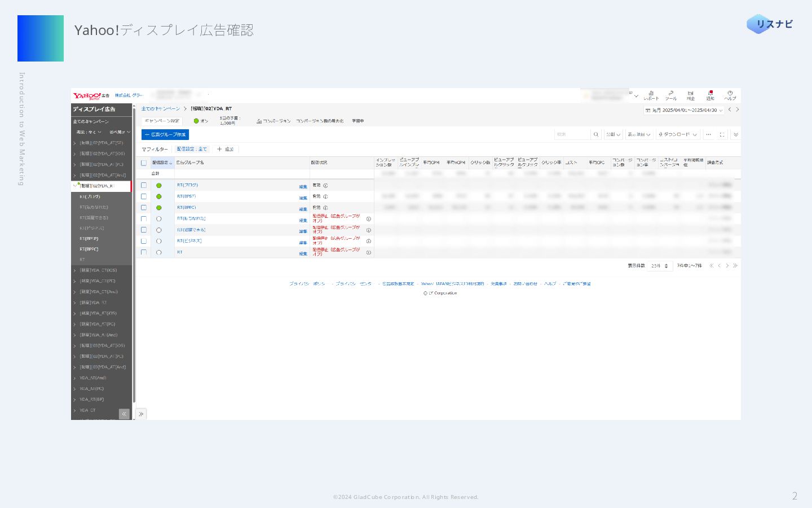
Task: Select RT(BPPC) under the expanded campaign
Action: pos(89,249)
